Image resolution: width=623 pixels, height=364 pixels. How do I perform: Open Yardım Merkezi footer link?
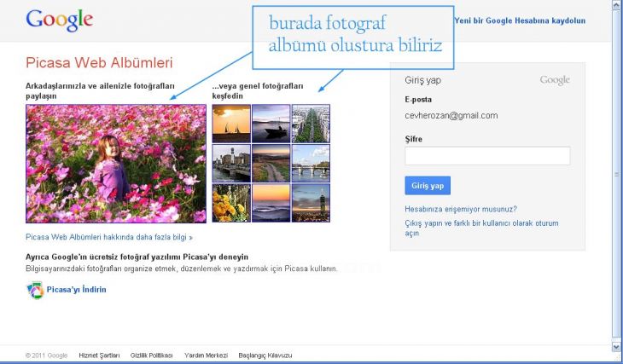pyautogui.click(x=206, y=355)
